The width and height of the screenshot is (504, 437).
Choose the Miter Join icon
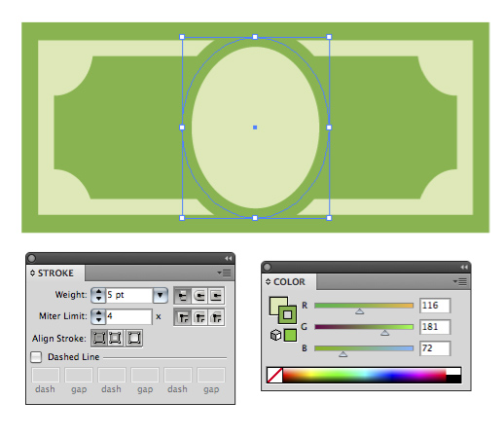point(183,317)
